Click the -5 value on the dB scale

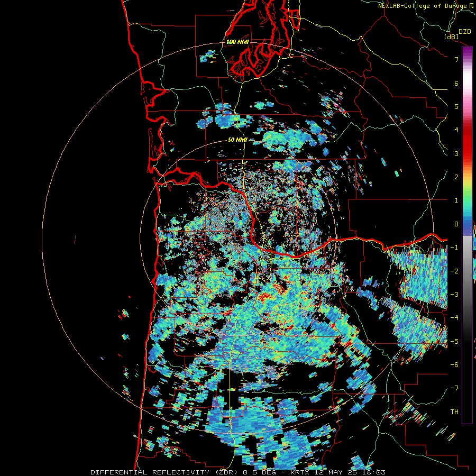pos(454,341)
